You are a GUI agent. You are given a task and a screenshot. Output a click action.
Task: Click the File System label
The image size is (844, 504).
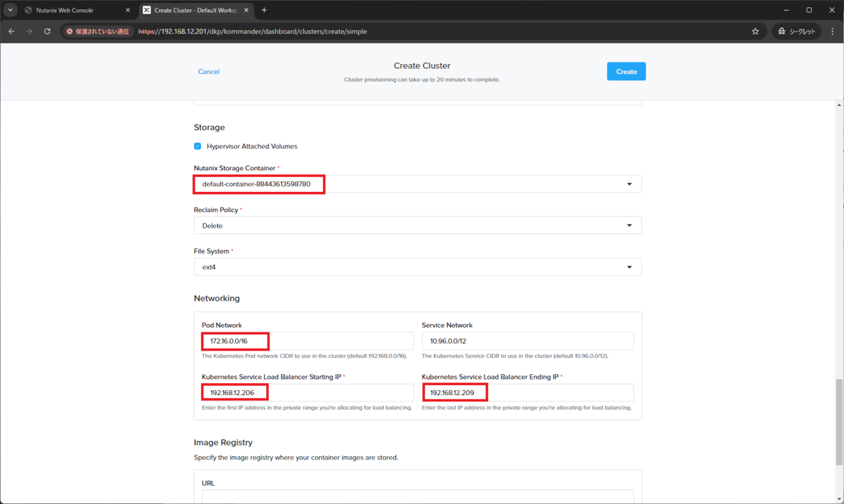coord(211,251)
